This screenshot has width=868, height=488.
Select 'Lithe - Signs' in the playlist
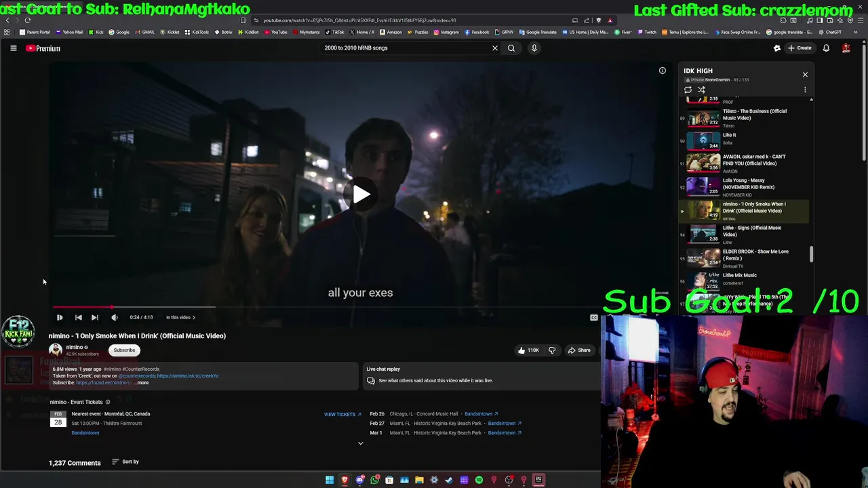pos(745,235)
